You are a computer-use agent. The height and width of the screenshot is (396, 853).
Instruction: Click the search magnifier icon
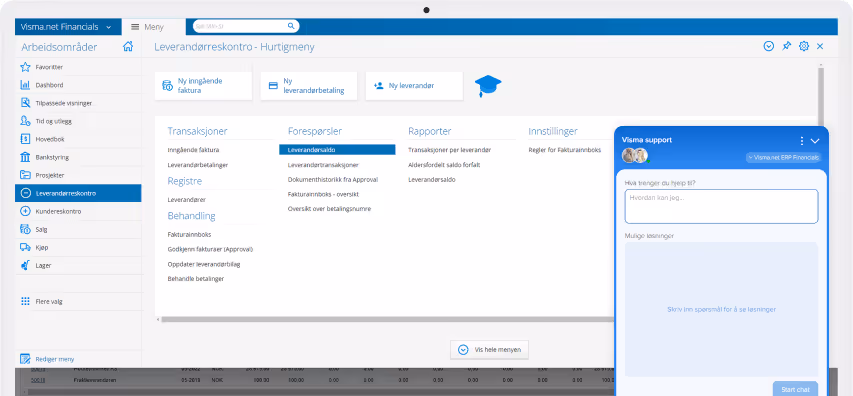point(291,26)
